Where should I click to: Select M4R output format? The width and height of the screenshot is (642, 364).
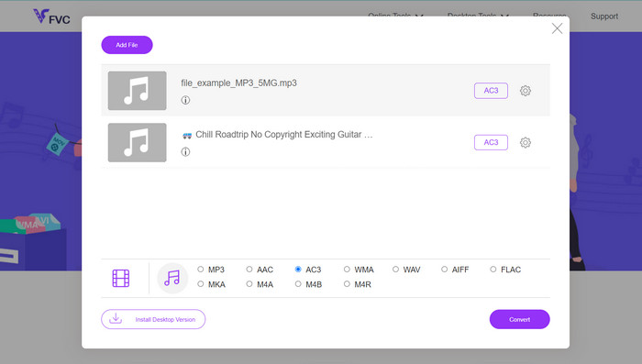pyautogui.click(x=347, y=283)
